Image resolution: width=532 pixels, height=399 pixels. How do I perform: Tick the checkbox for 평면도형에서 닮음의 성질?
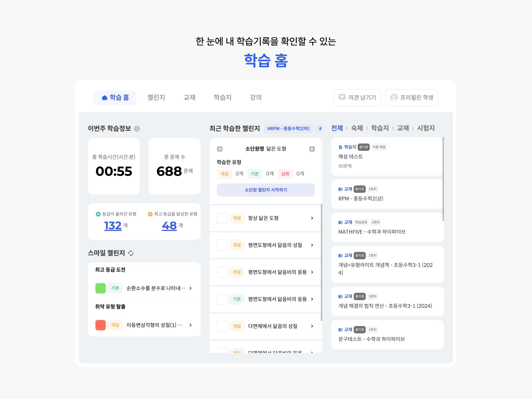222,245
